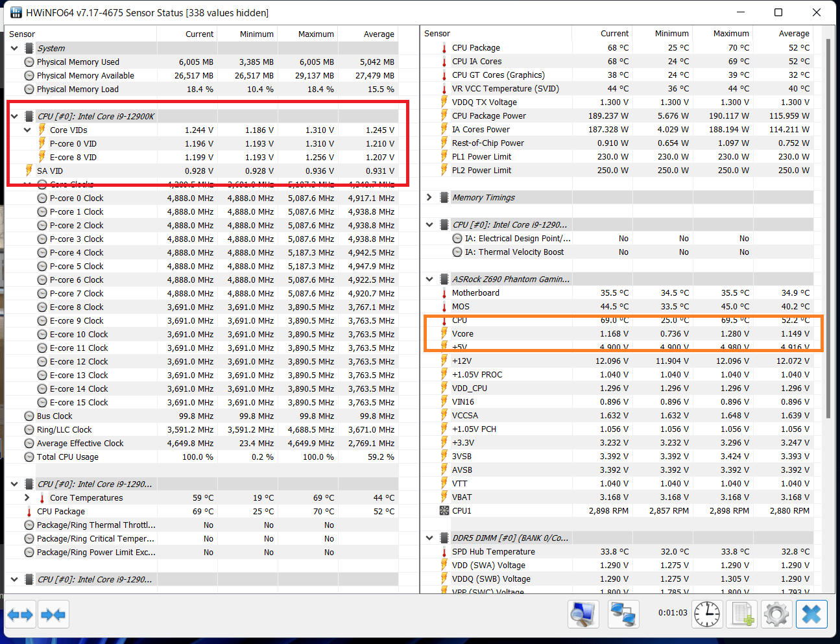Click the DDR5 DIMM chip icon
The image size is (840, 644).
444,538
